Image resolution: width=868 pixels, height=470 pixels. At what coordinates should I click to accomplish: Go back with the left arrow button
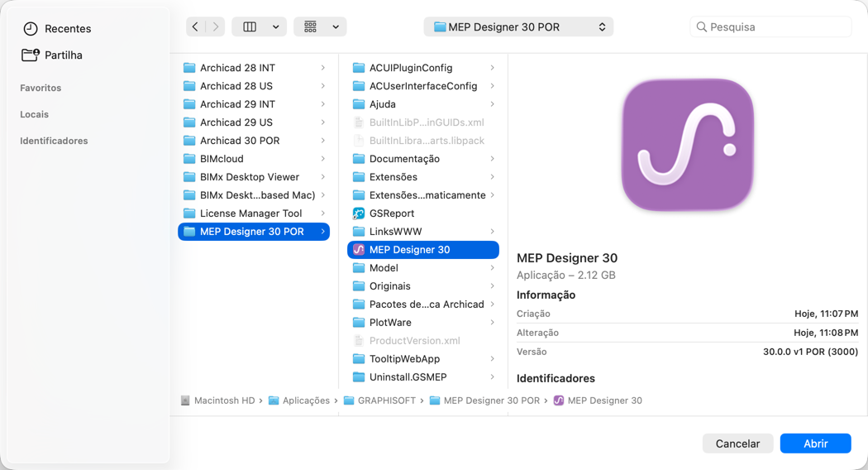click(195, 26)
